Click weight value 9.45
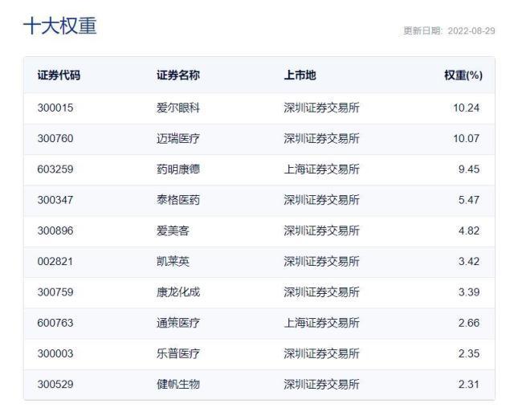This screenshot has height=420, width=514. point(469,169)
